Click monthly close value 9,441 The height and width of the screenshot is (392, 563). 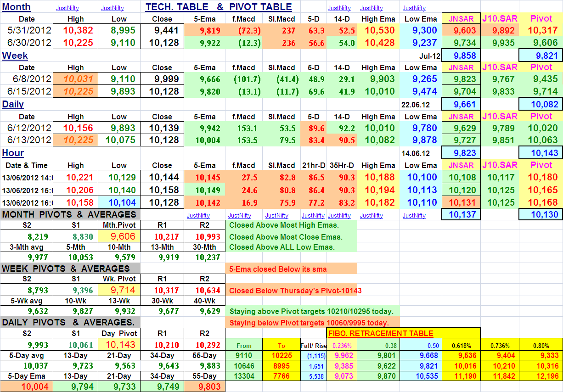tap(162, 31)
